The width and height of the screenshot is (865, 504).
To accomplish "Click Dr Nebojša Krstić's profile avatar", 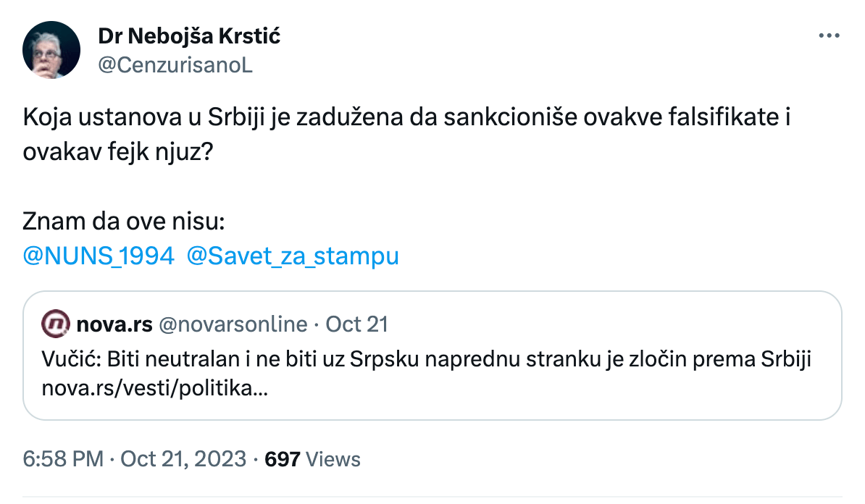I will pyautogui.click(x=51, y=49).
